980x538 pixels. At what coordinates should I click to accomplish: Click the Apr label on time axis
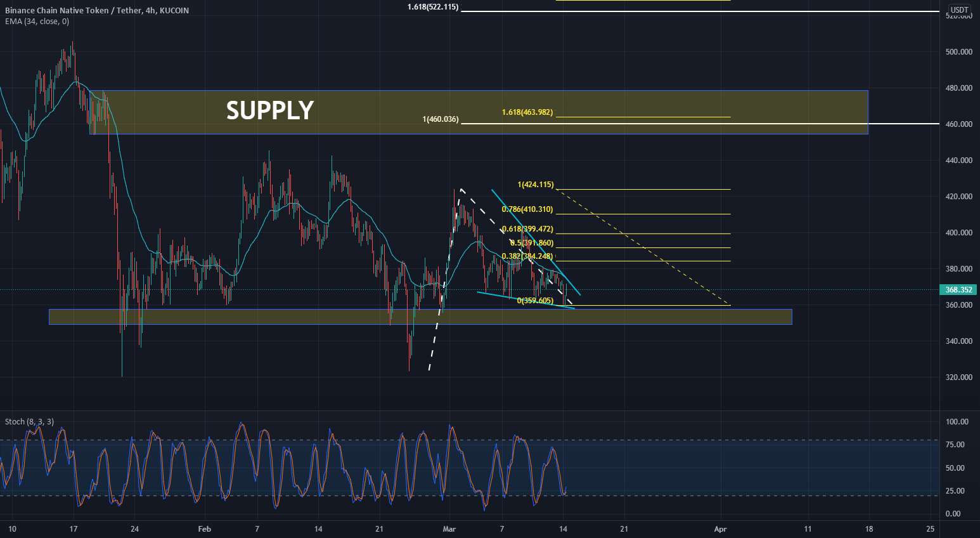click(719, 528)
